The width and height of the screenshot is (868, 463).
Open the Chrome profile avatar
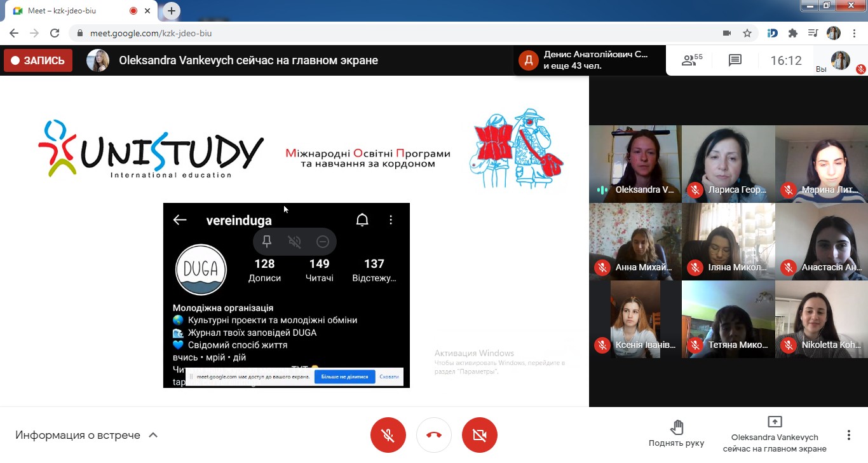(x=833, y=33)
